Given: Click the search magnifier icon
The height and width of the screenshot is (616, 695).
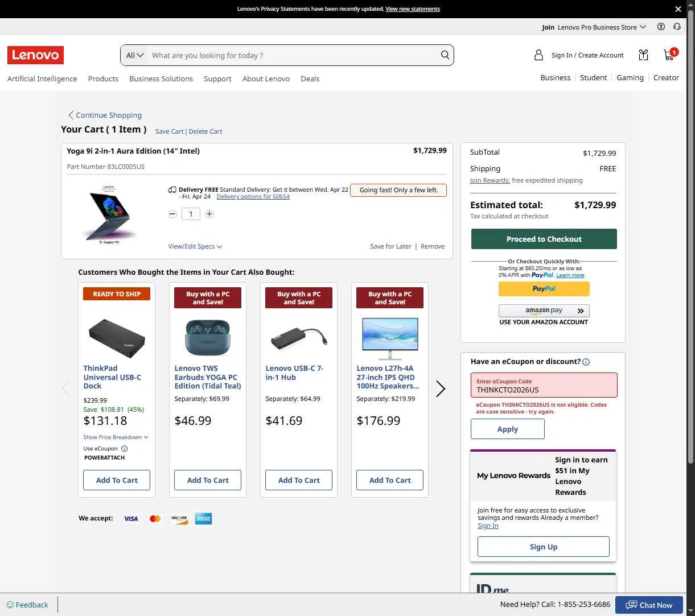Looking at the screenshot, I should [x=445, y=55].
